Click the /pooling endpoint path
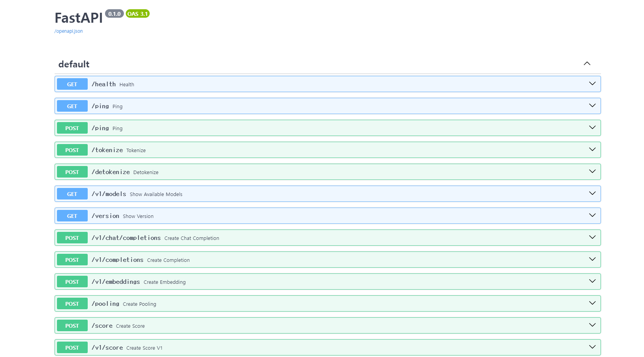This screenshot has height=357, width=644. tap(105, 303)
